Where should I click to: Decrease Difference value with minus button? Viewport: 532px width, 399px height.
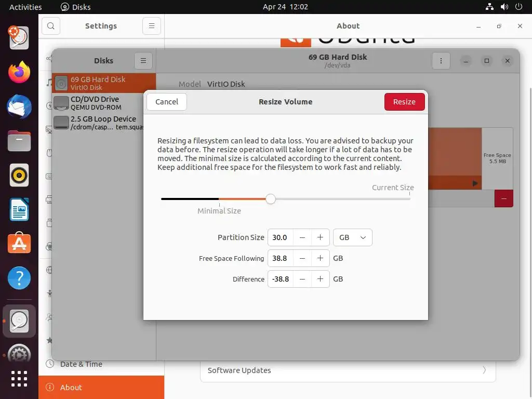click(302, 279)
